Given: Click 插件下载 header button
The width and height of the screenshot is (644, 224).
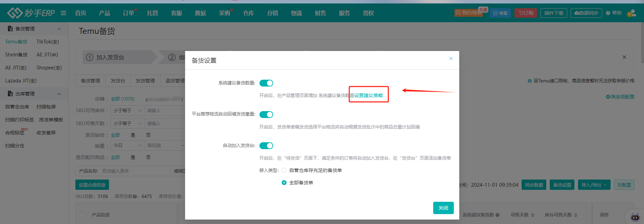Looking at the screenshot, I should tap(554, 13).
